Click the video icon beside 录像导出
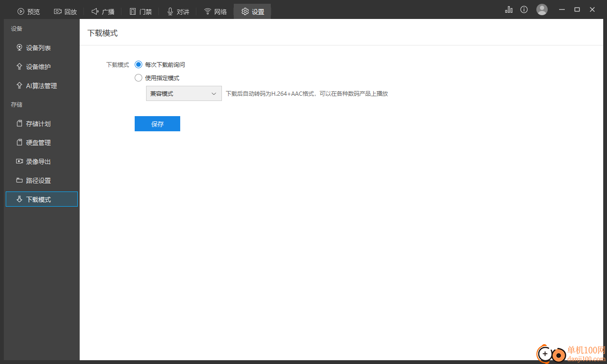This screenshot has height=364, width=607. pyautogui.click(x=19, y=161)
